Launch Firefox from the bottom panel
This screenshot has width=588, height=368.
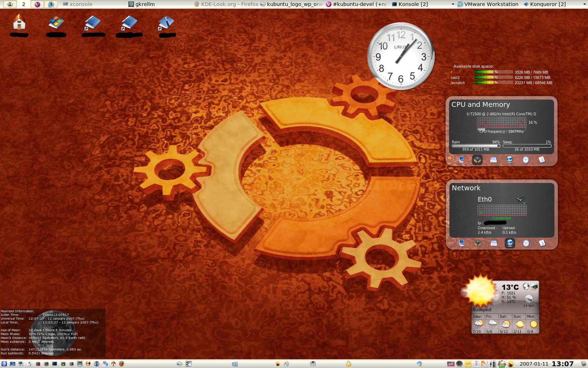point(122,364)
